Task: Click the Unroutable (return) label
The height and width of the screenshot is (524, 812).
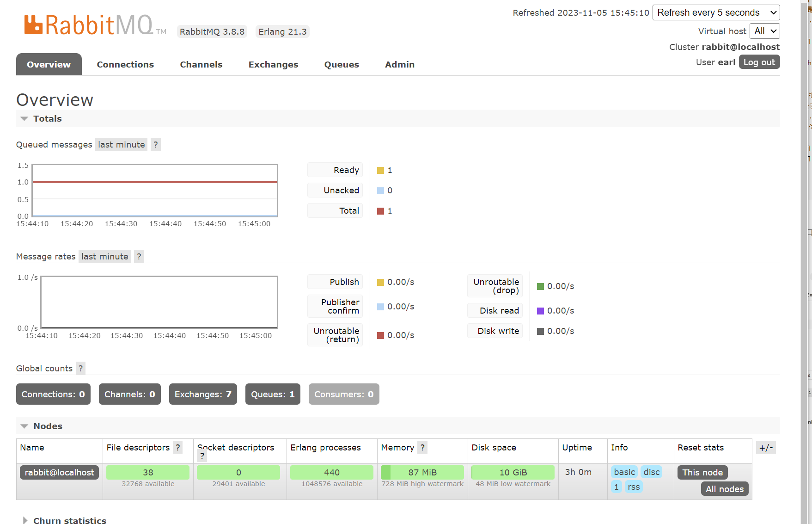Action: (x=335, y=335)
